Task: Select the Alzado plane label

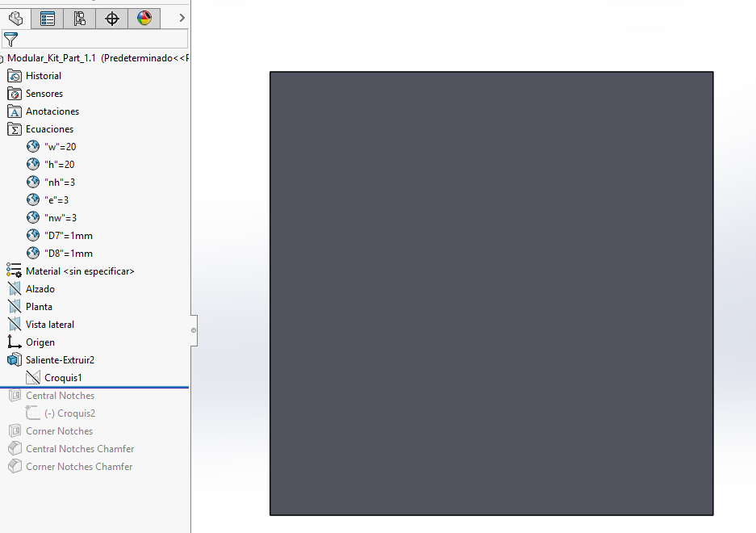Action: click(x=40, y=289)
